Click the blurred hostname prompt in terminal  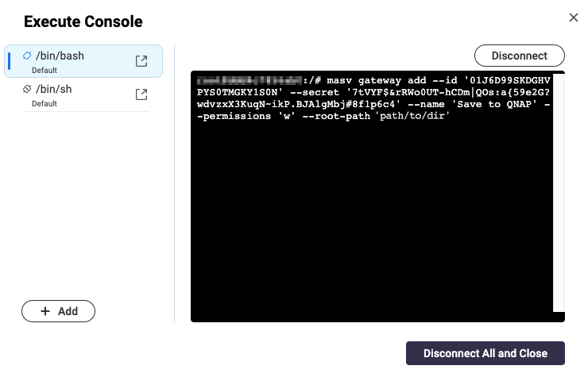click(x=250, y=80)
